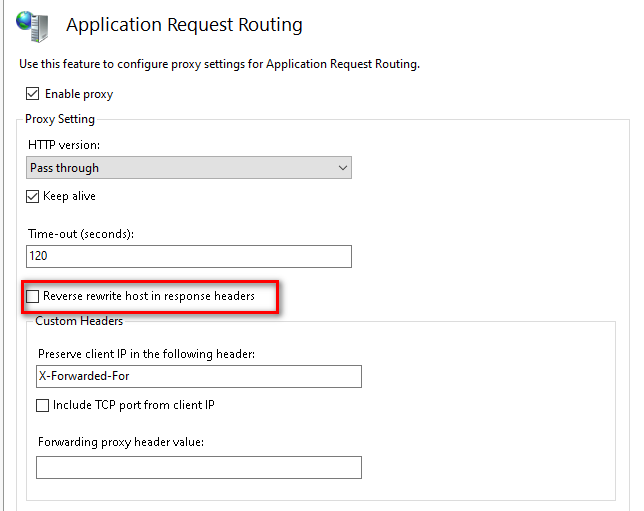Click the empty Forwarding proxy header value field

point(198,467)
